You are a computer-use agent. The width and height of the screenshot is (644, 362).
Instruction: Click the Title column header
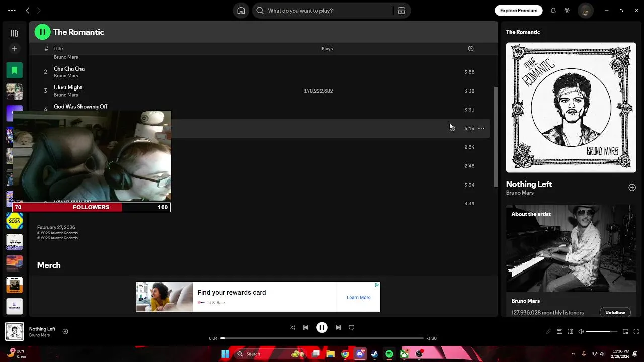pos(58,49)
